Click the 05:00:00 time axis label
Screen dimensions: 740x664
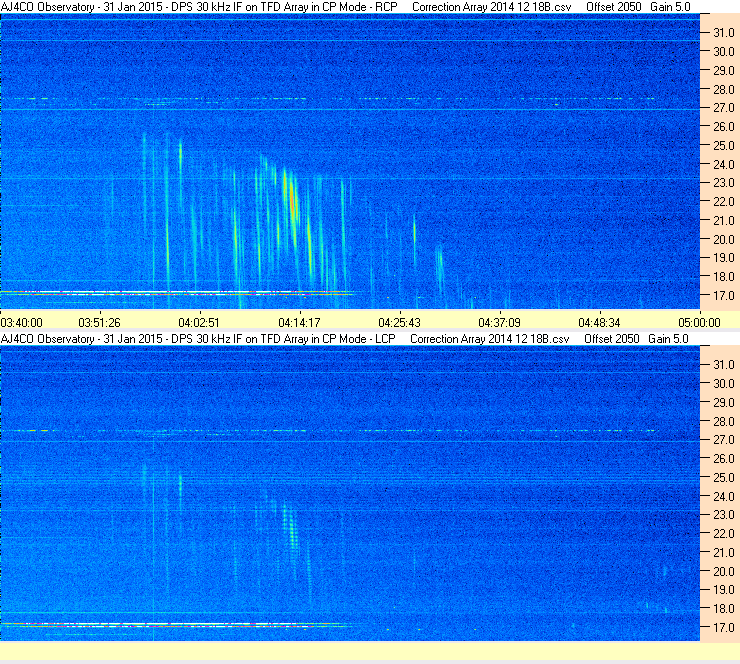tap(699, 323)
